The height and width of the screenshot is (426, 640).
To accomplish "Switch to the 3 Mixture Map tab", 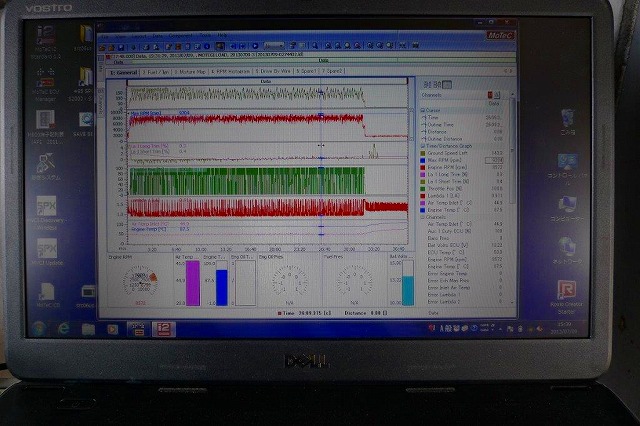I will tap(190, 72).
